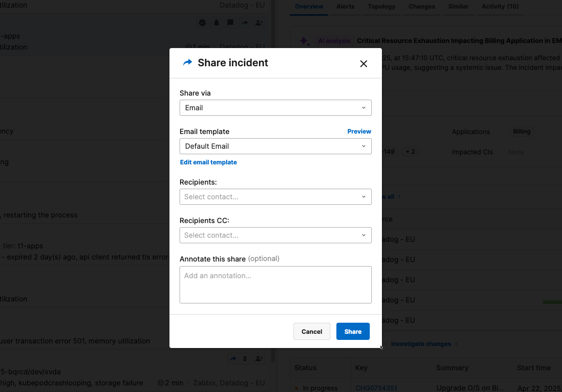Cancel sharing the incident

312,332
